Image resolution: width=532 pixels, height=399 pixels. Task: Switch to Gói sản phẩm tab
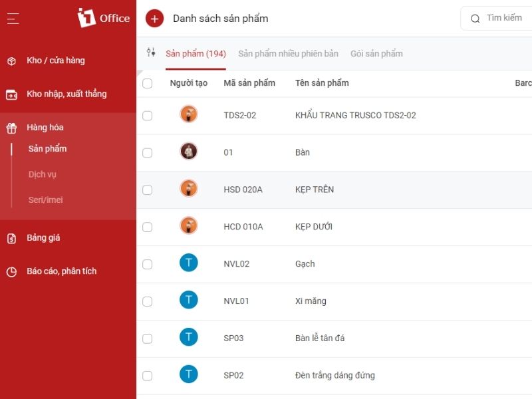pyautogui.click(x=376, y=54)
